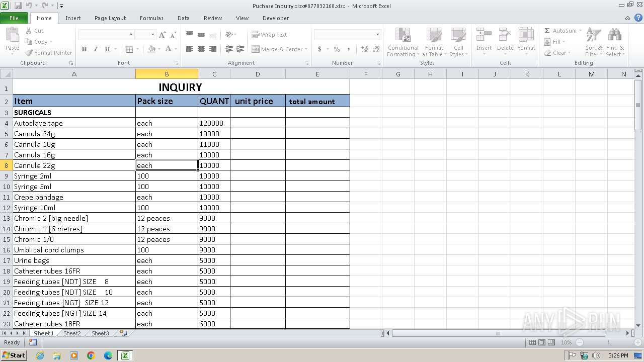Apply Font Color letter A icon

coord(168,49)
